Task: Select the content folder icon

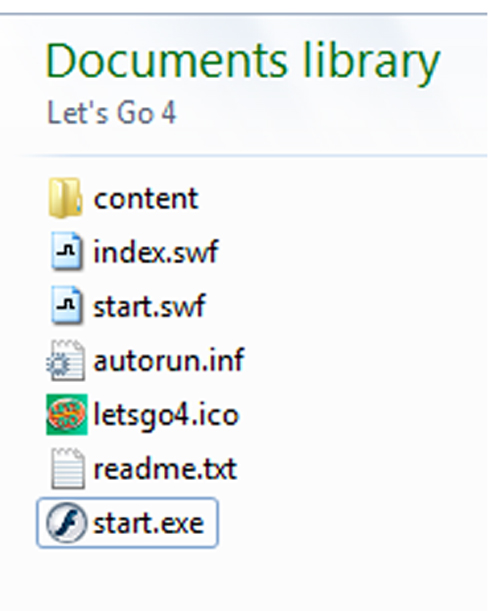Action: (x=65, y=198)
